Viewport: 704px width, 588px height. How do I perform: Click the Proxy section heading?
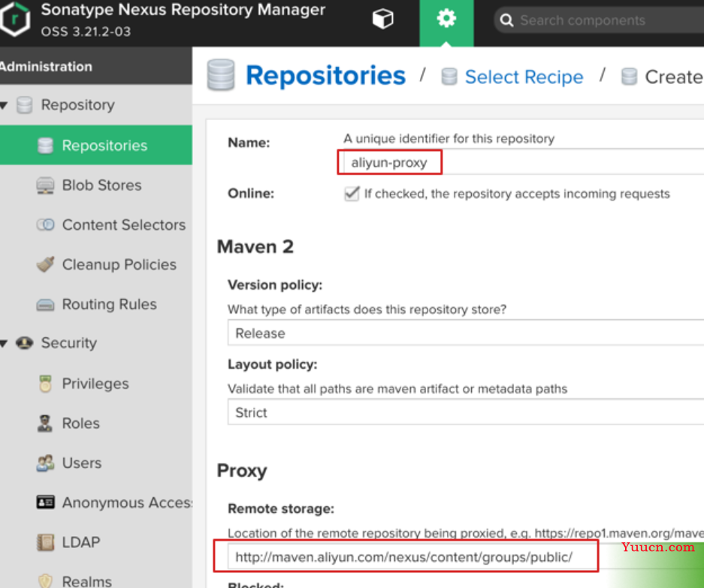click(242, 471)
